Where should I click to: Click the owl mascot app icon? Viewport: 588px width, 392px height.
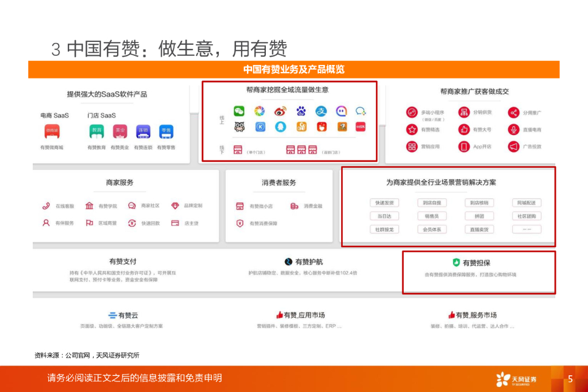(x=239, y=127)
